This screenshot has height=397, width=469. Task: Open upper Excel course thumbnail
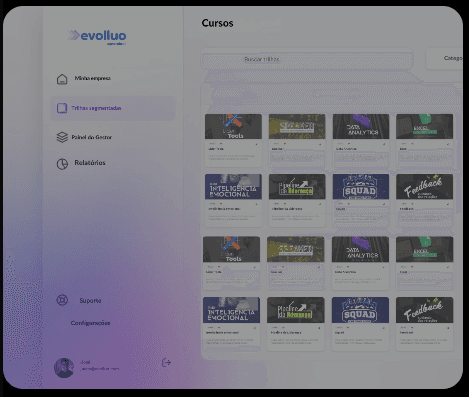click(x=424, y=126)
